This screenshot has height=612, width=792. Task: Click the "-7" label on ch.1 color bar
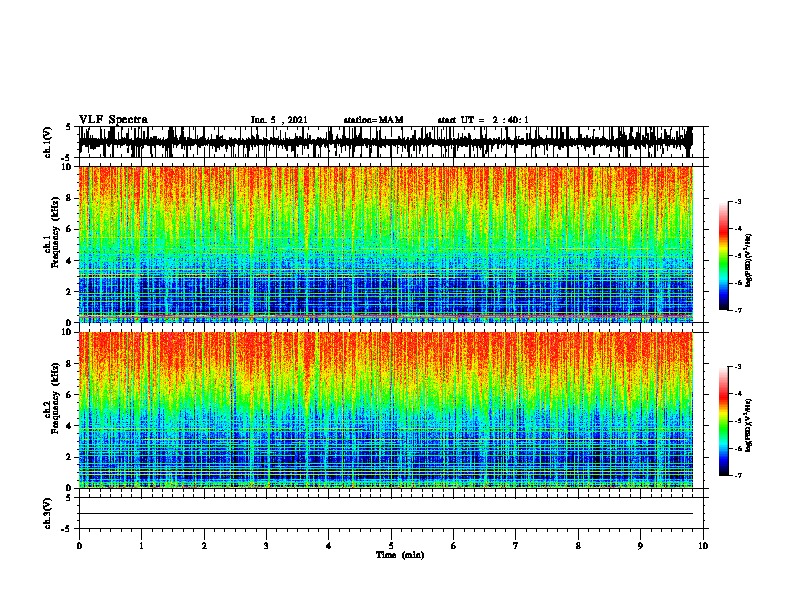point(738,310)
